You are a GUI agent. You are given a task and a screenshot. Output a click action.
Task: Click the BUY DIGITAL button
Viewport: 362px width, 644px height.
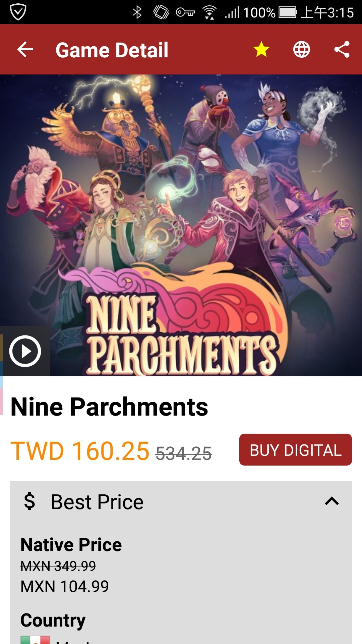click(x=296, y=450)
